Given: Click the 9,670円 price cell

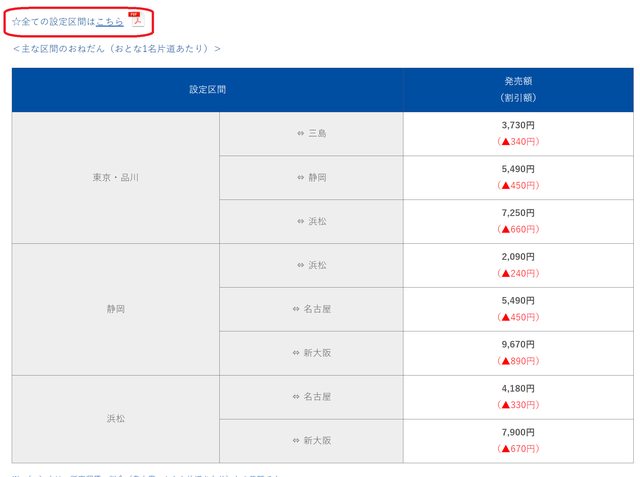Looking at the screenshot, I should (x=518, y=345).
